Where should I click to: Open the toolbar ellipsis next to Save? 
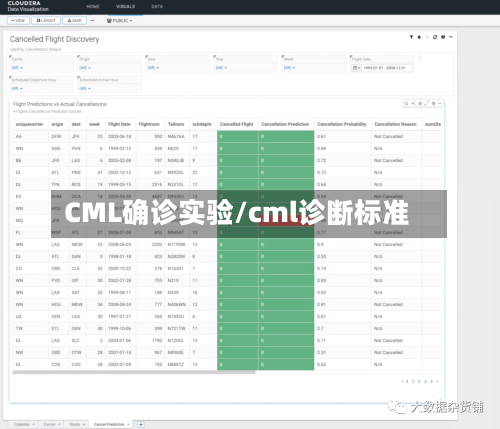click(x=92, y=21)
